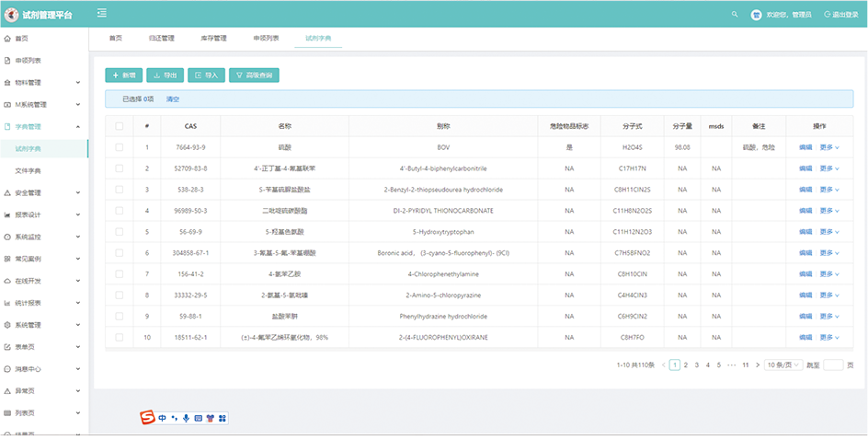Click the administrator avatar icon

[756, 14]
